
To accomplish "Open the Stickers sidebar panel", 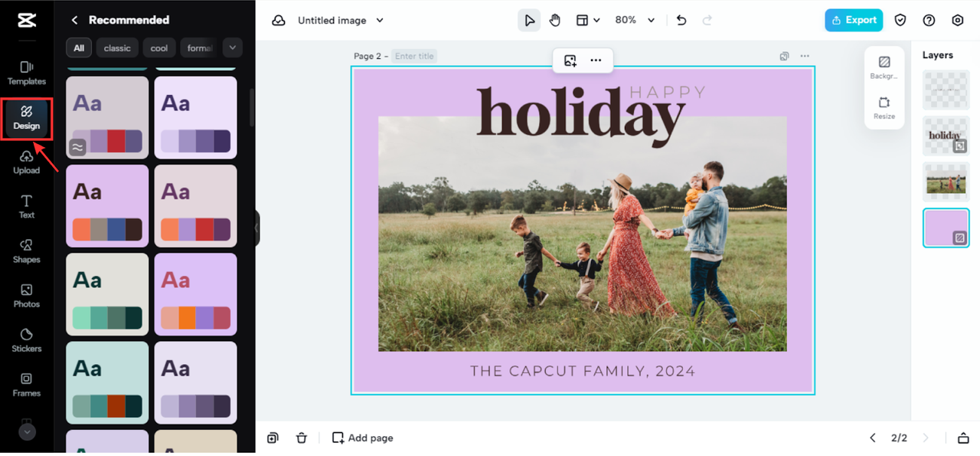I will coord(27,340).
